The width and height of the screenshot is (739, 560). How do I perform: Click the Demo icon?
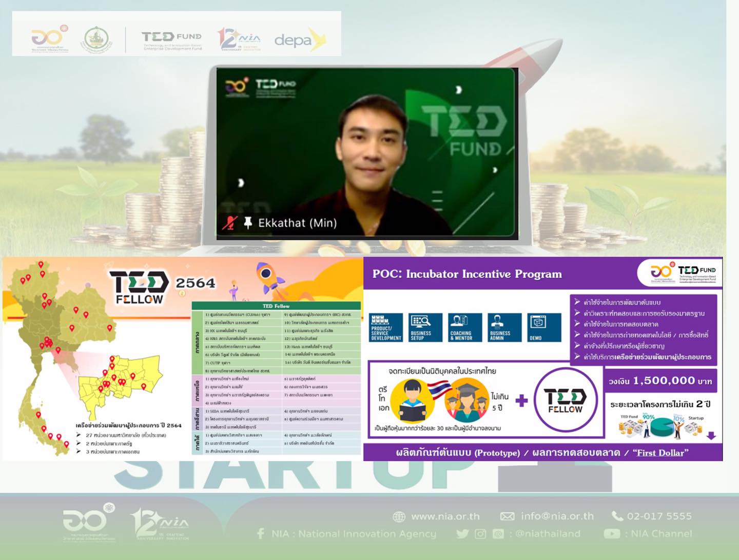point(544,327)
